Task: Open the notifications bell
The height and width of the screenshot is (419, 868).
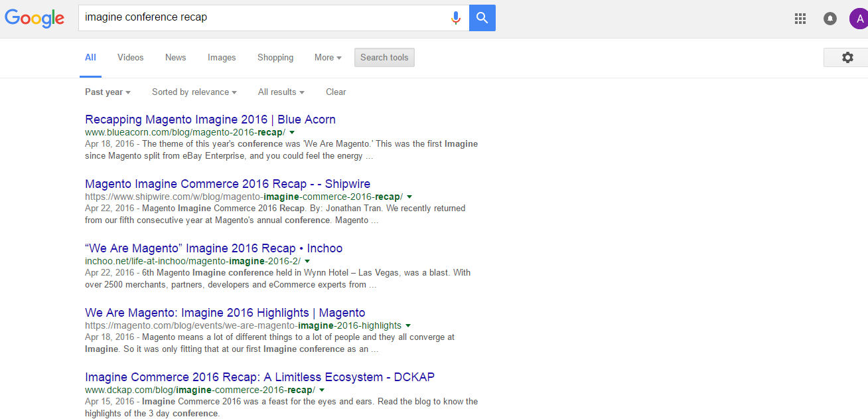Action: (830, 19)
